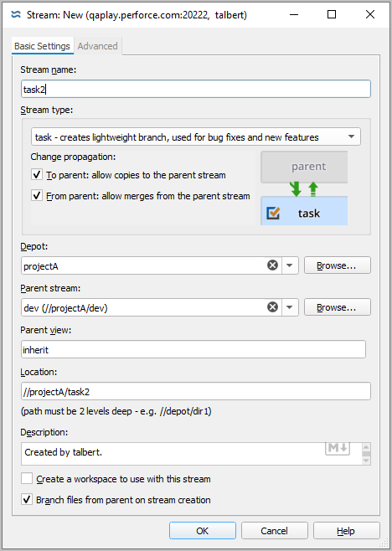Click the gray parent box in diagram
Image resolution: width=392 pixels, height=551 pixels.
pos(304,167)
